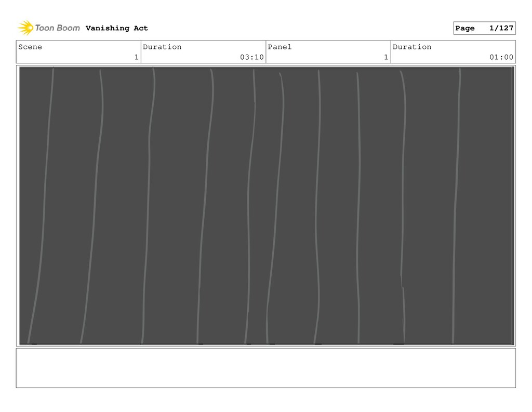Viewport: 532px width, 412px height.
Task: Select the Scene number cell
Action: pyautogui.click(x=78, y=52)
